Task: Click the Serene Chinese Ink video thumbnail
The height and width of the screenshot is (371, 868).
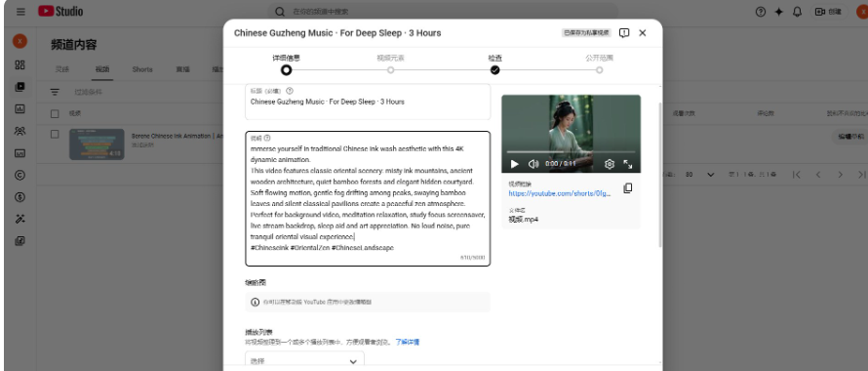Action: (97, 144)
